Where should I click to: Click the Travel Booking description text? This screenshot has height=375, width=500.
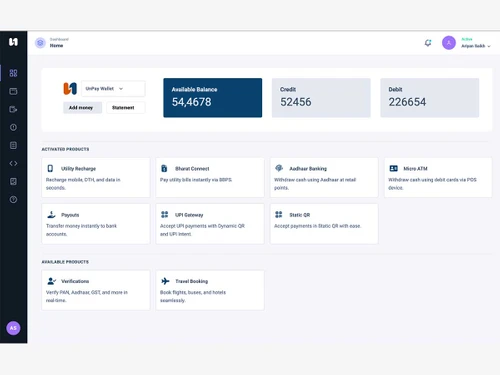193,296
